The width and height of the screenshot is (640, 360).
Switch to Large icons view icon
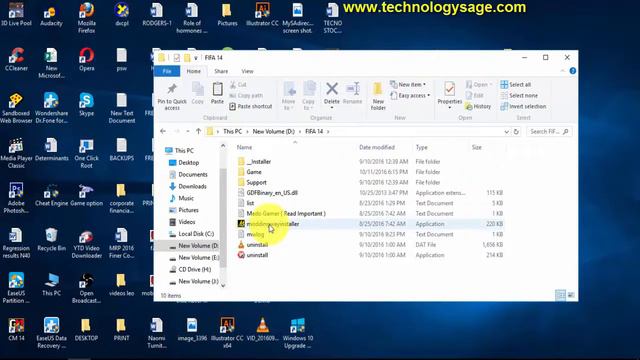571,295
